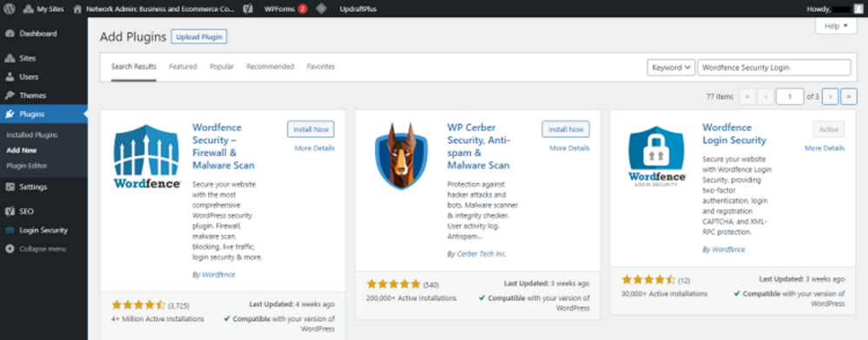Click star rating with 3,725 reviews
Screen dimensions: 868x340
click(138, 304)
